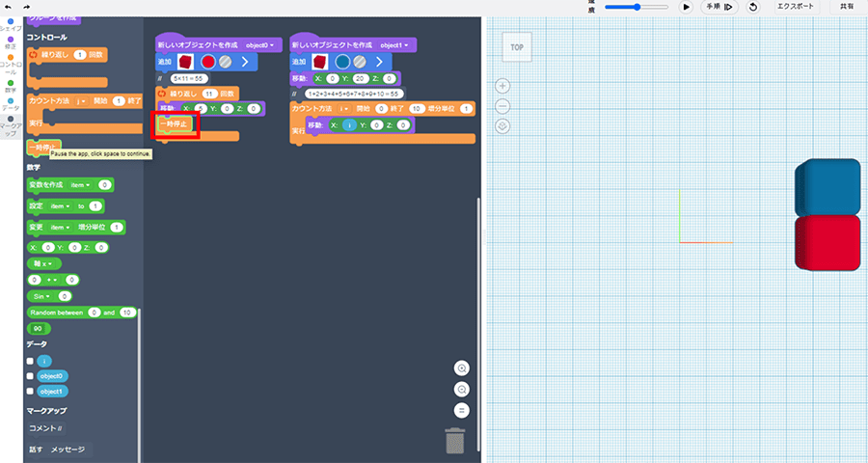Click the コメント comment block in markup
Image resolution: width=868 pixels, height=463 pixels.
coord(46,428)
